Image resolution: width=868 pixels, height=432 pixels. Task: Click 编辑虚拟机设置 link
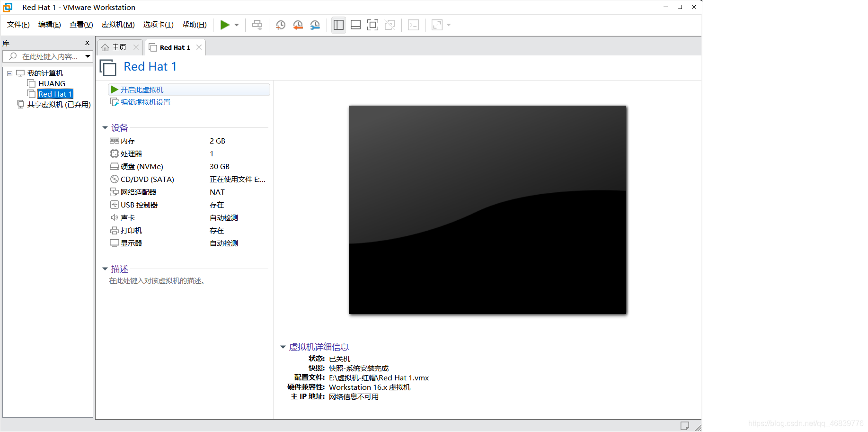[145, 102]
